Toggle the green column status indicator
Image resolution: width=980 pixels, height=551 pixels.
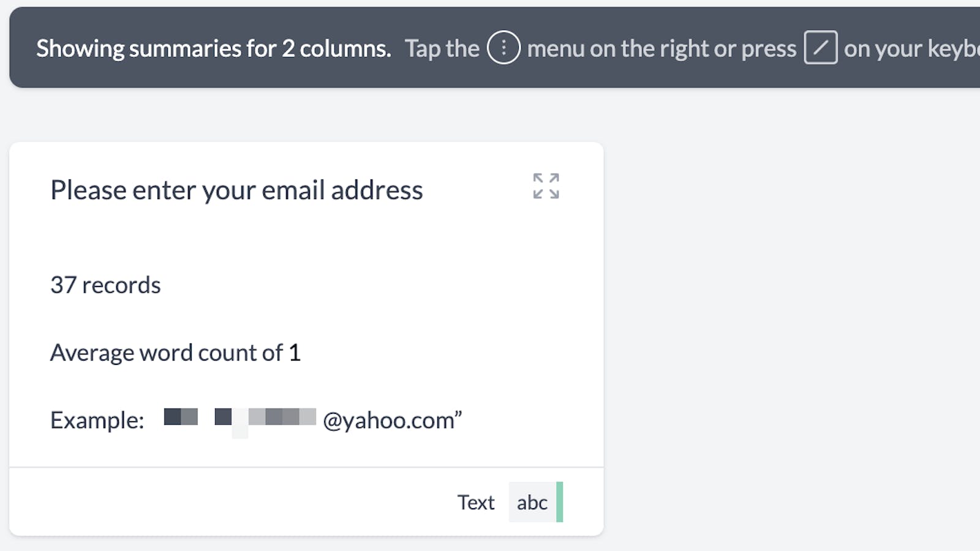560,502
